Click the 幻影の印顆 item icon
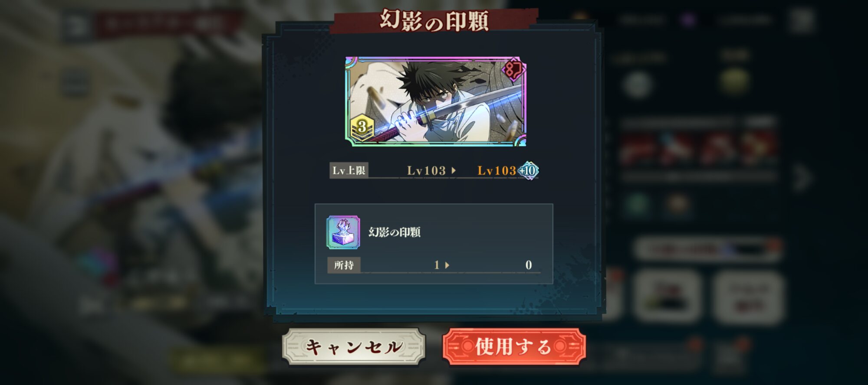Viewport: 868px width, 385px height. coord(343,232)
